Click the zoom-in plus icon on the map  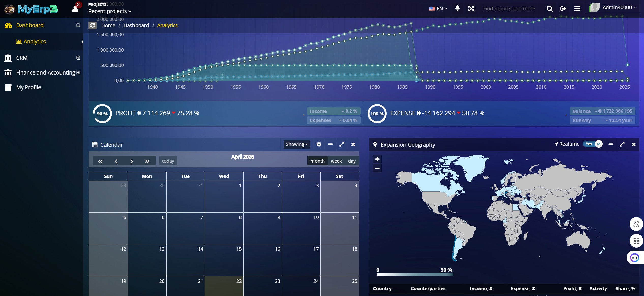(x=377, y=159)
